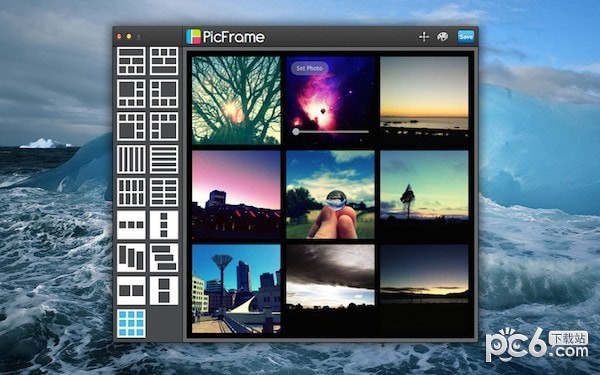Viewport: 600px width, 375px height.
Task: Pick layout with large square at bottom-left
Action: point(131,126)
